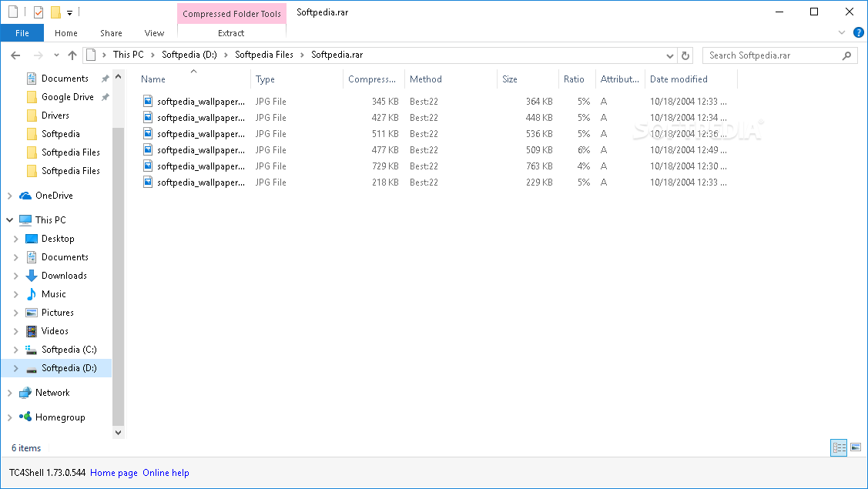Click the JPG icon of the 345 KB file
This screenshot has width=868, height=489.
tap(148, 101)
